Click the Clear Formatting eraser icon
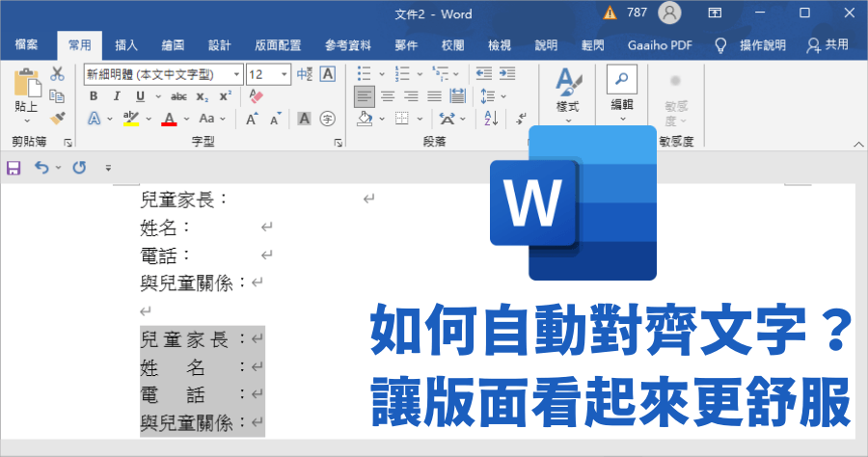 (256, 96)
